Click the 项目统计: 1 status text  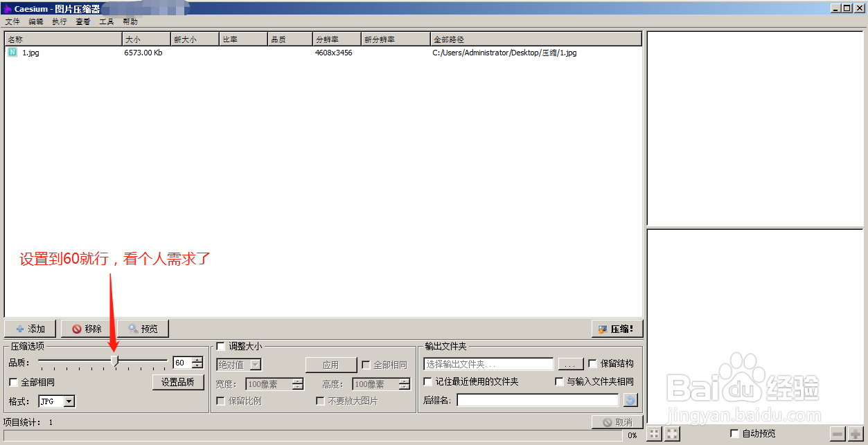[28, 421]
